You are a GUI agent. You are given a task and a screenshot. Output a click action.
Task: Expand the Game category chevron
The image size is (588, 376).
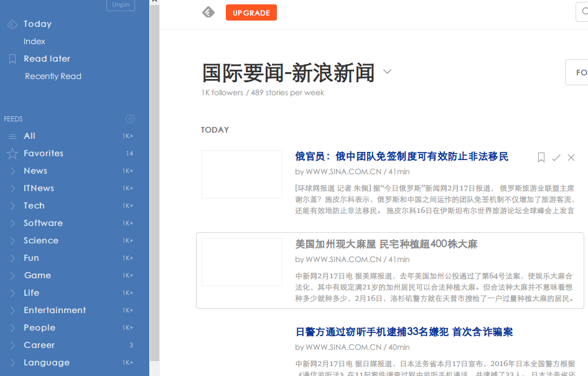click(x=12, y=275)
